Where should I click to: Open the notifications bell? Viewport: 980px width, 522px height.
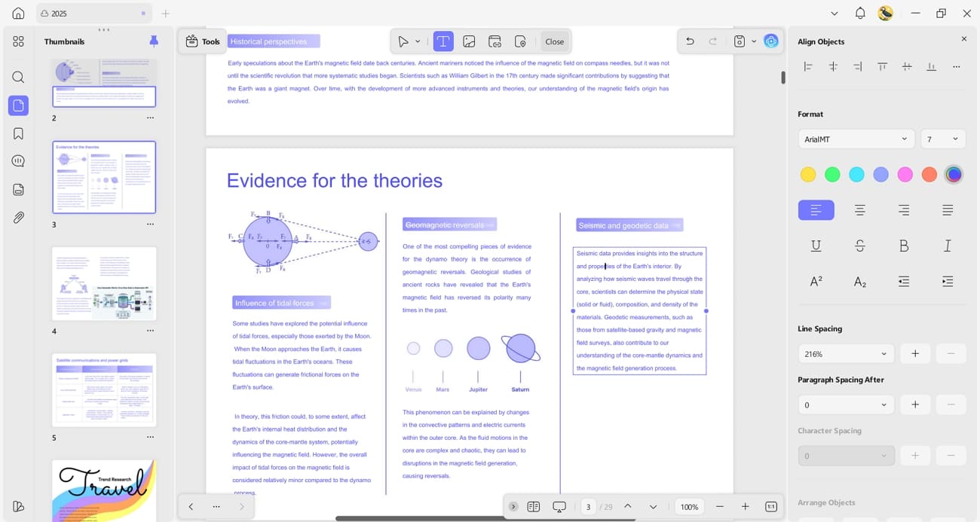(x=860, y=13)
